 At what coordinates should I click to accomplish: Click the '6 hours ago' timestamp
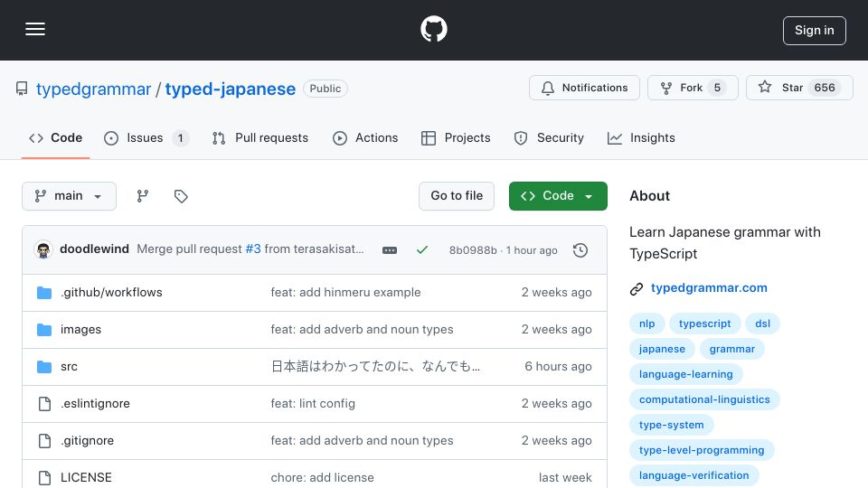pos(558,366)
